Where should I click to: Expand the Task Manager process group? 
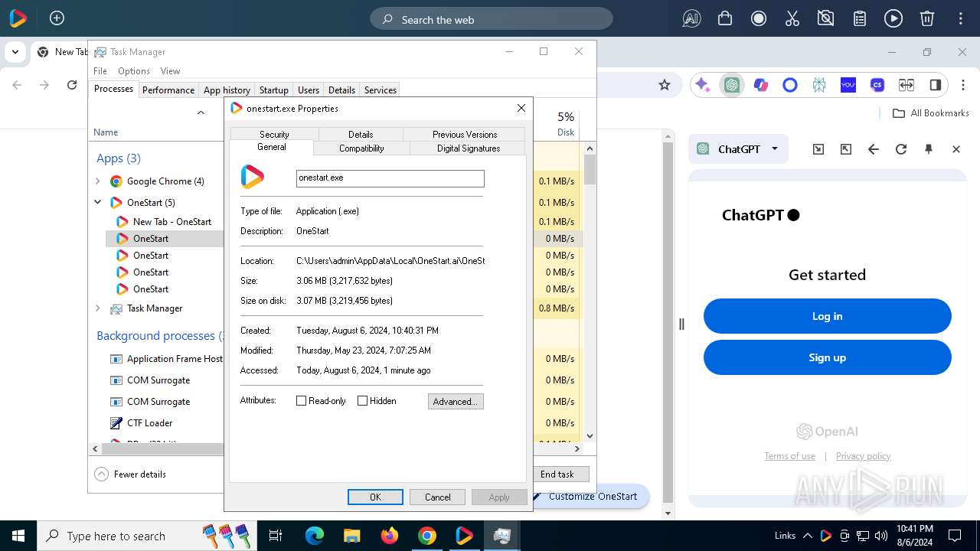97,308
